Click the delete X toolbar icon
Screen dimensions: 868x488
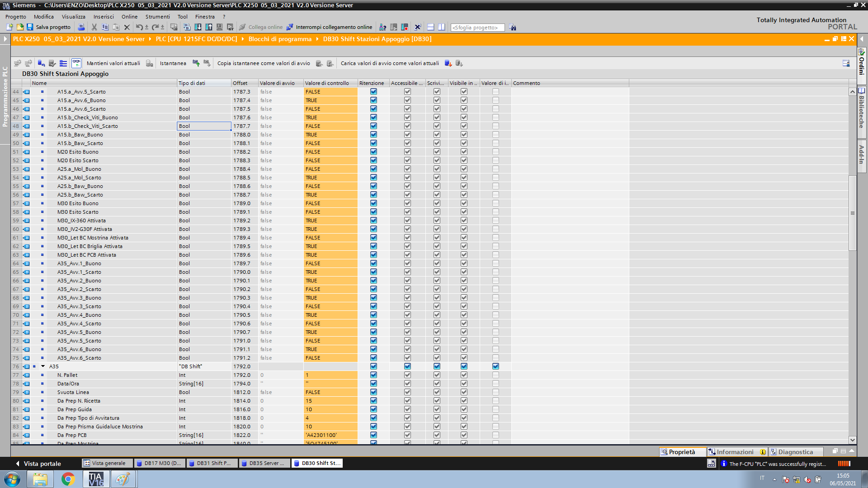127,27
